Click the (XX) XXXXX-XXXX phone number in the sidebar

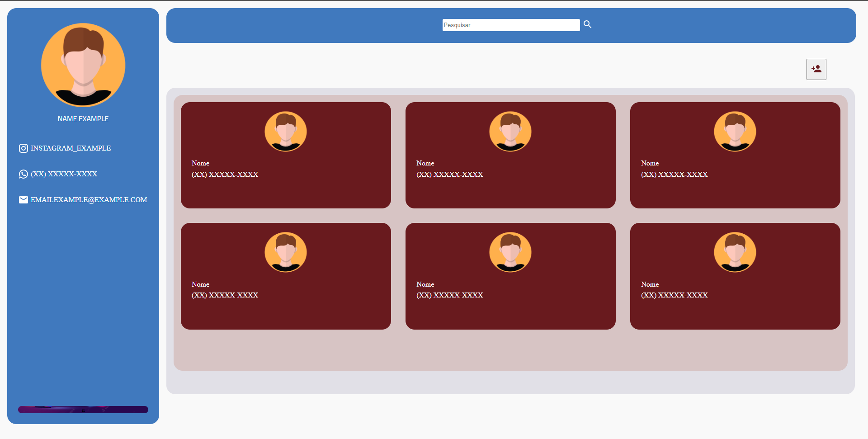64,174
